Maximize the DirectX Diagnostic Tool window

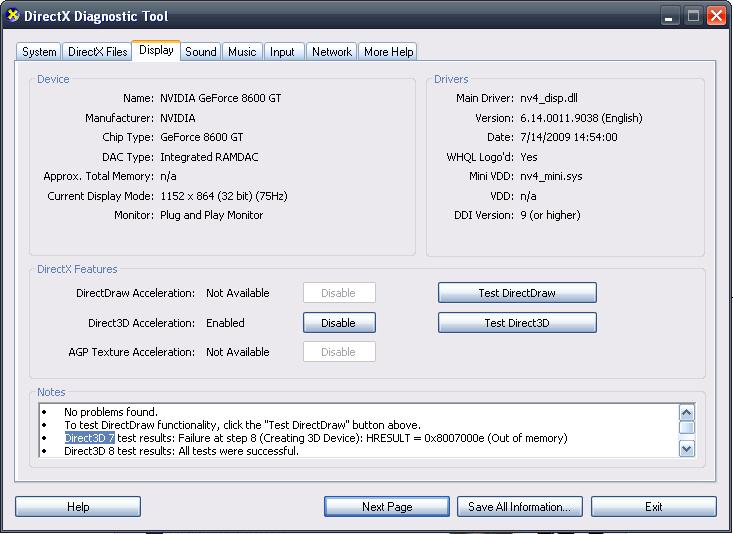tap(693, 16)
